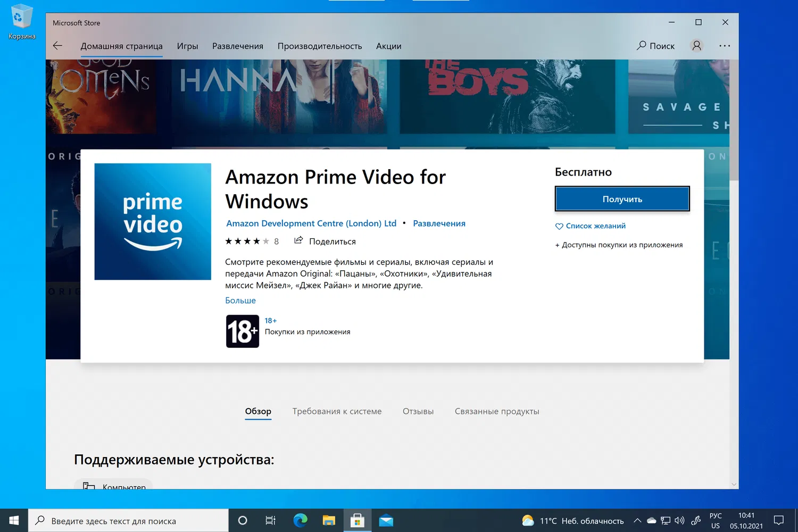Open File Explorer from the taskbar
Viewport: 798px width, 532px height.
(329, 520)
